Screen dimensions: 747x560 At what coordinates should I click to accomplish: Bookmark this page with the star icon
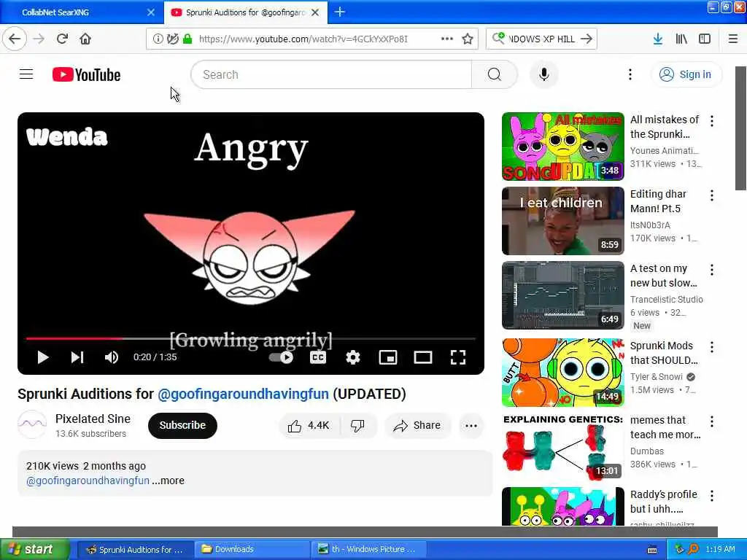click(468, 39)
